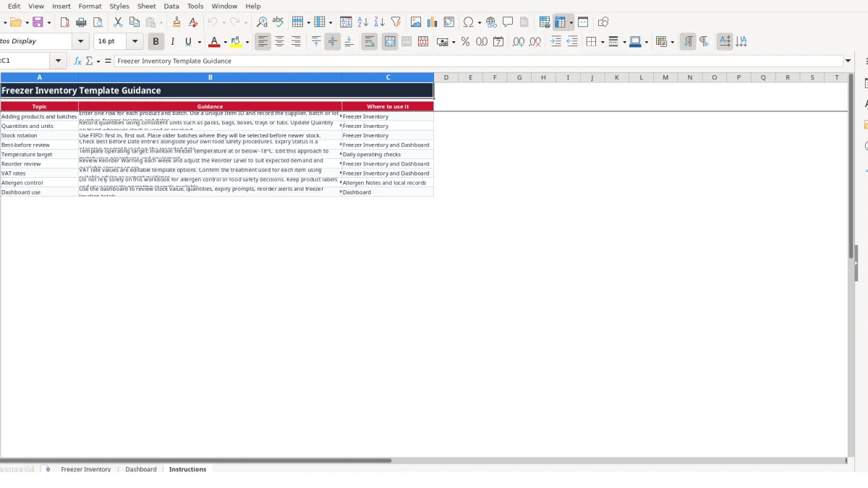Viewport: 868px width, 488px height.
Task: Sort descending
Action: point(379,22)
